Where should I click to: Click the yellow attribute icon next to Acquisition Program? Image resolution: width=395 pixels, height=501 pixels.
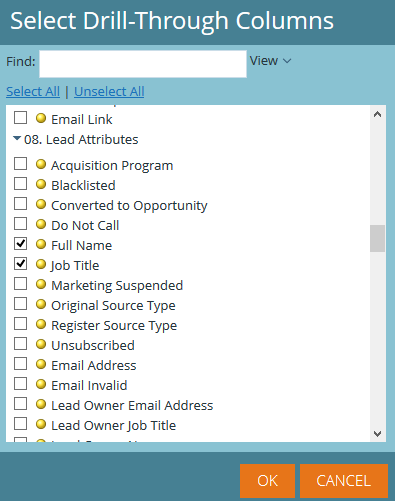41,164
